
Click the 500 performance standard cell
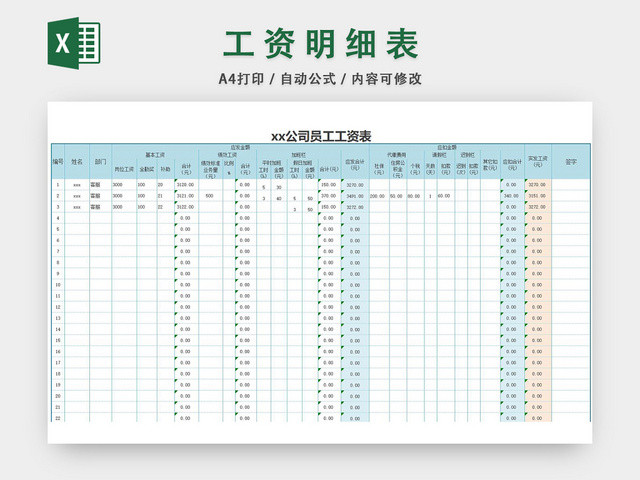211,196
